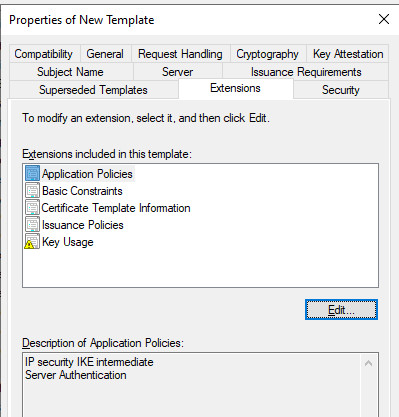Go to the Cryptography tab
Image resolution: width=399 pixels, height=417 pixels.
(x=268, y=54)
